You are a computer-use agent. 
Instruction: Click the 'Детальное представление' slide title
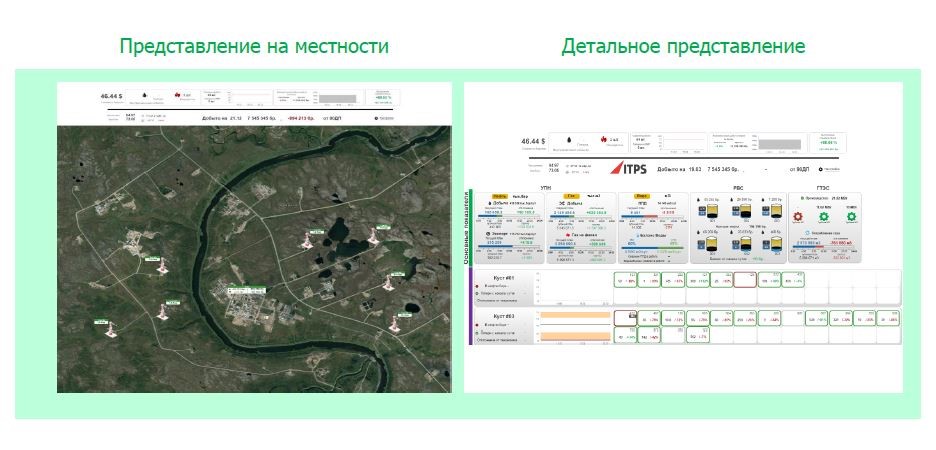pos(683,46)
